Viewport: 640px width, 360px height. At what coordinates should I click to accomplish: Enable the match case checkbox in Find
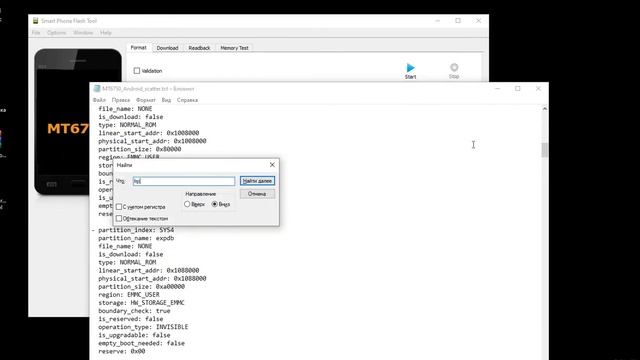click(x=119, y=207)
